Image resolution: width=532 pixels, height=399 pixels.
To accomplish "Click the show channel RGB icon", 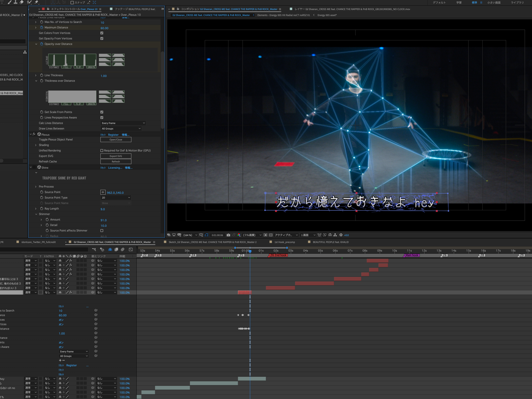I will pos(239,235).
